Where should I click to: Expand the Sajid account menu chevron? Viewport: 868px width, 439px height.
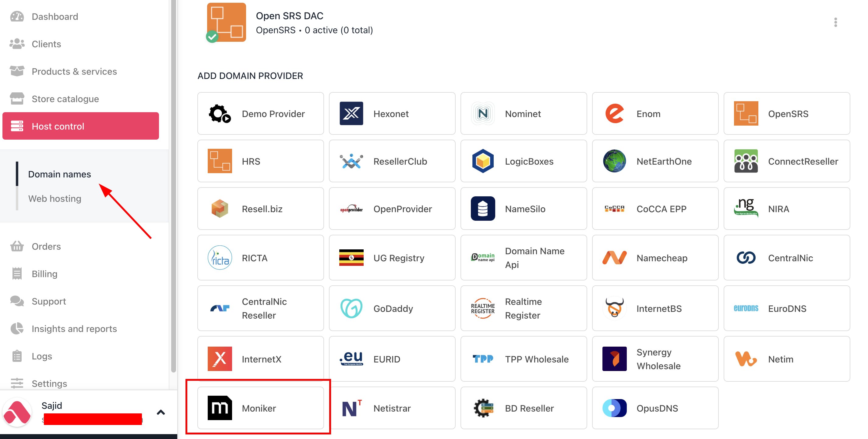pyautogui.click(x=161, y=412)
